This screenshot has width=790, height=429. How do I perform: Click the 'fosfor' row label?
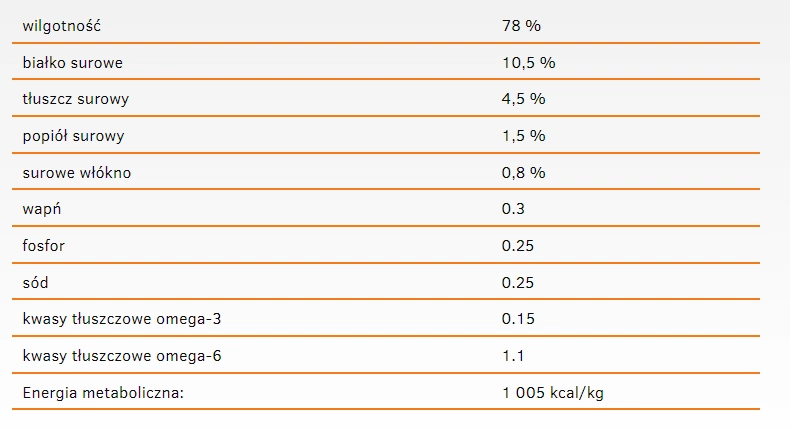click(x=44, y=246)
